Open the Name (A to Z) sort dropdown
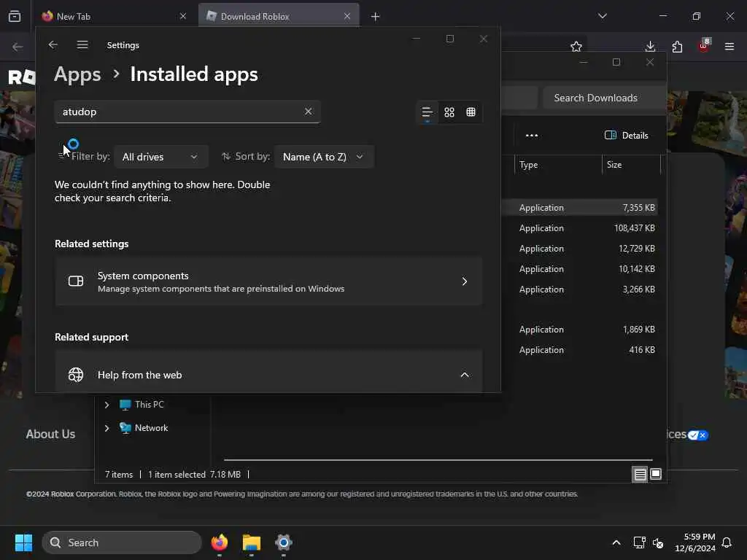Screen dimensions: 747x560 pyautogui.click(x=324, y=157)
